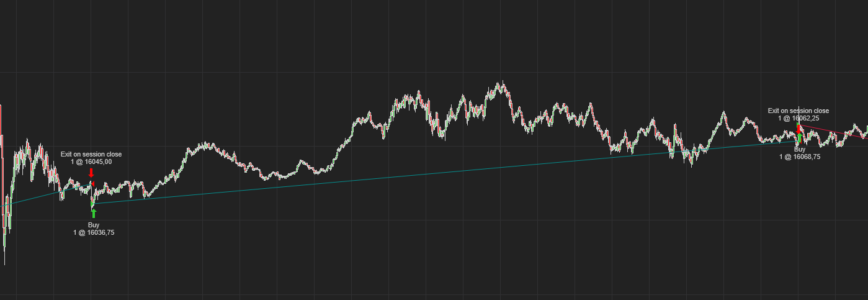Click 'Exit on session close' text above 16062,25

[799, 111]
